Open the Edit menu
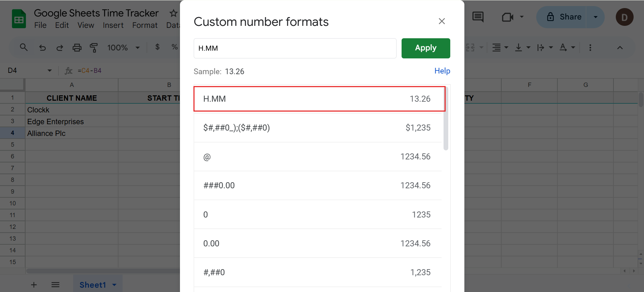644x292 pixels. click(62, 26)
